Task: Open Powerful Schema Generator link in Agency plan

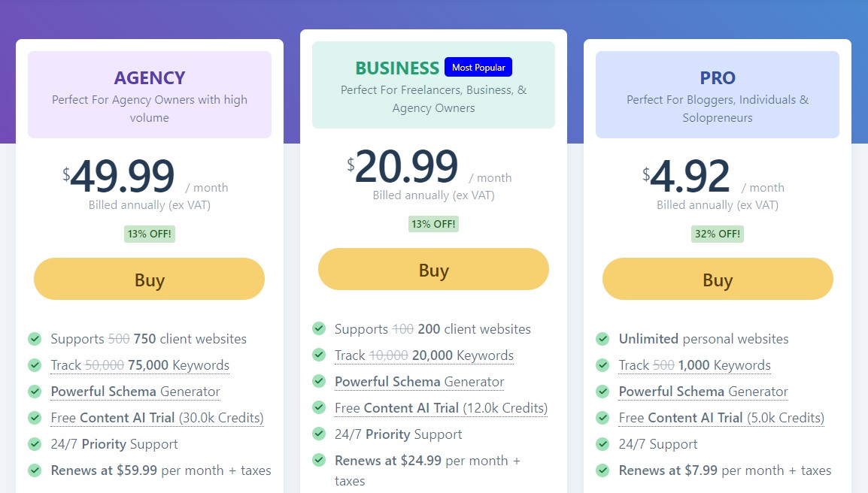Action: pos(135,392)
